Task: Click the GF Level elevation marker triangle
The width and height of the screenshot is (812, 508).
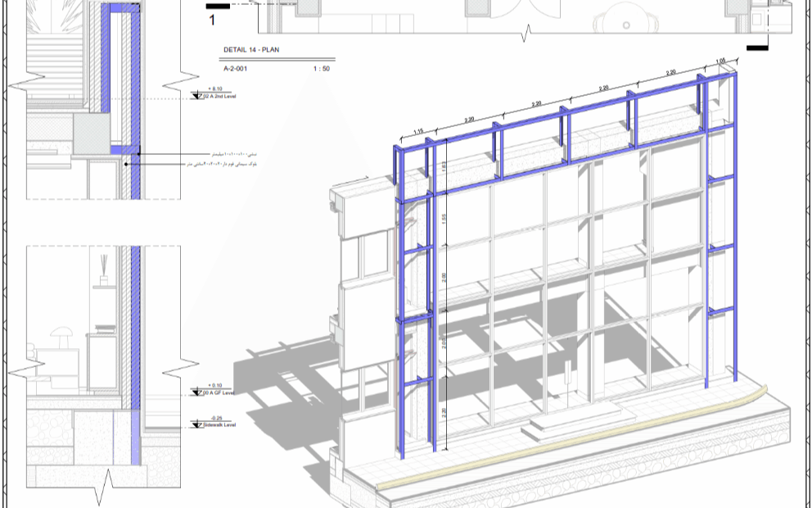Action: [196, 392]
